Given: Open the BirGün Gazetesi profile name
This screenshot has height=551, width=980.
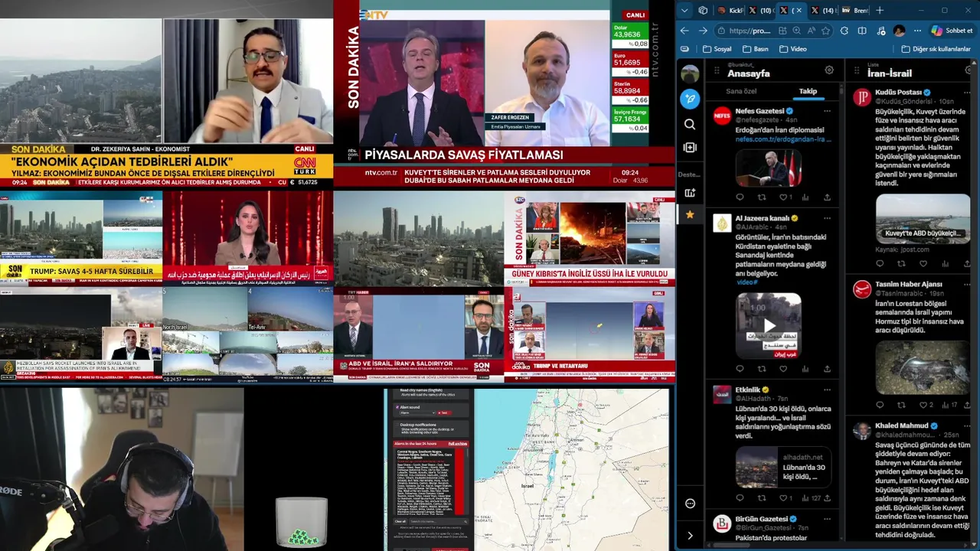Looking at the screenshot, I should 761,519.
